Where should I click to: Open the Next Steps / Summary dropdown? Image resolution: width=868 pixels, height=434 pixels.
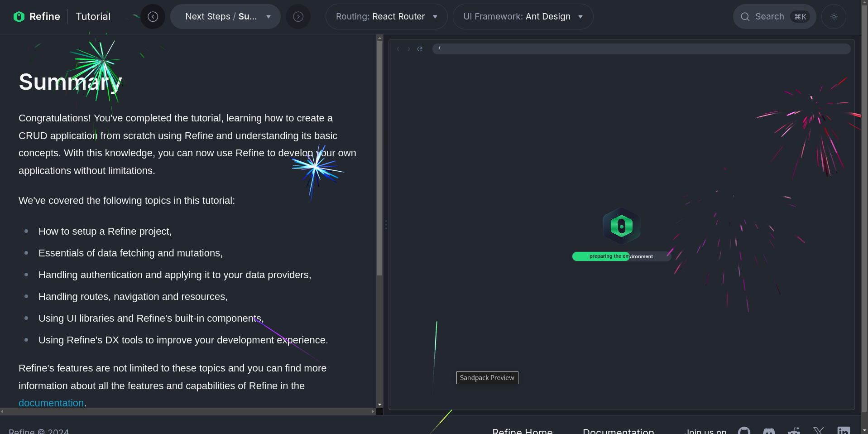[225, 17]
